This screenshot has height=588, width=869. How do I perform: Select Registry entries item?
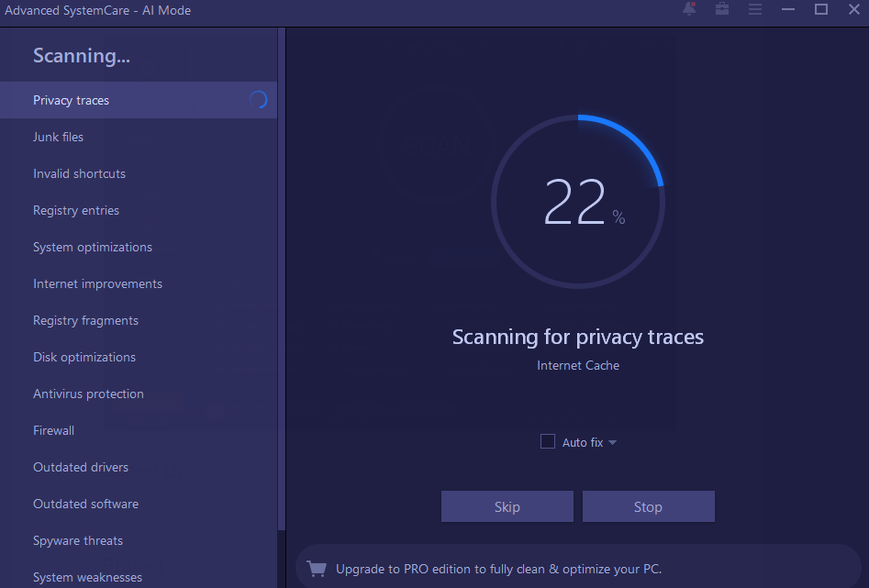pos(139,210)
